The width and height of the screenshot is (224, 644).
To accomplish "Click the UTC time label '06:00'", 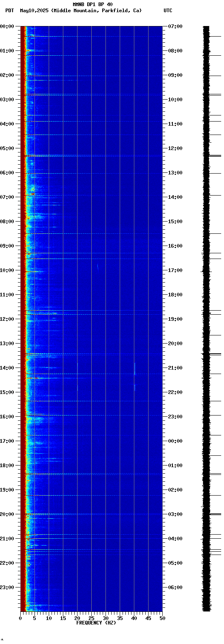I will 175,587.
